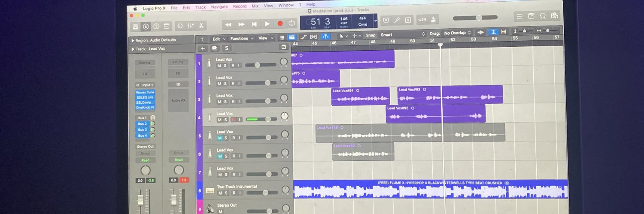The image size is (644, 214).
Task: Toggle waveform zoom icon
Action: [481, 32]
